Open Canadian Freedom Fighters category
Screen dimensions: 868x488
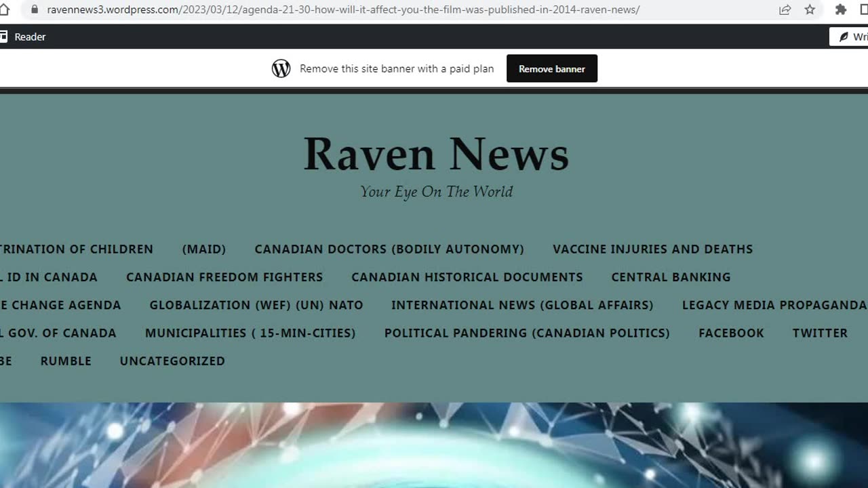pos(224,277)
